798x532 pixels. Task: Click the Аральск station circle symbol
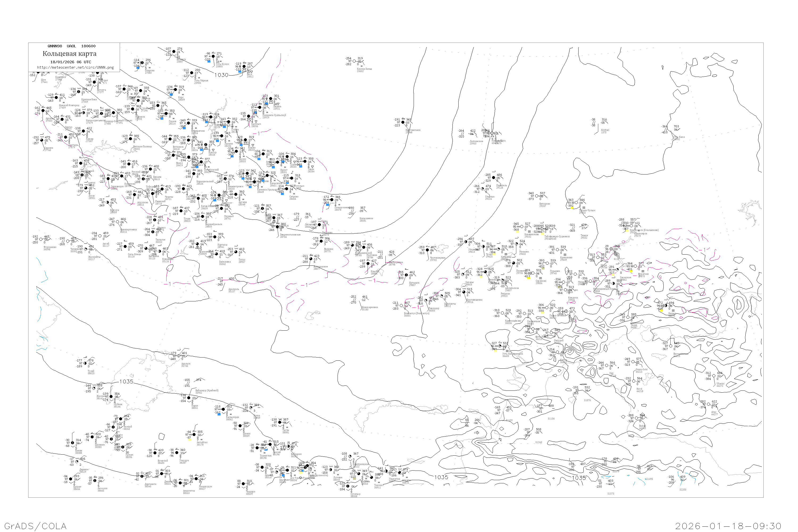179,356
